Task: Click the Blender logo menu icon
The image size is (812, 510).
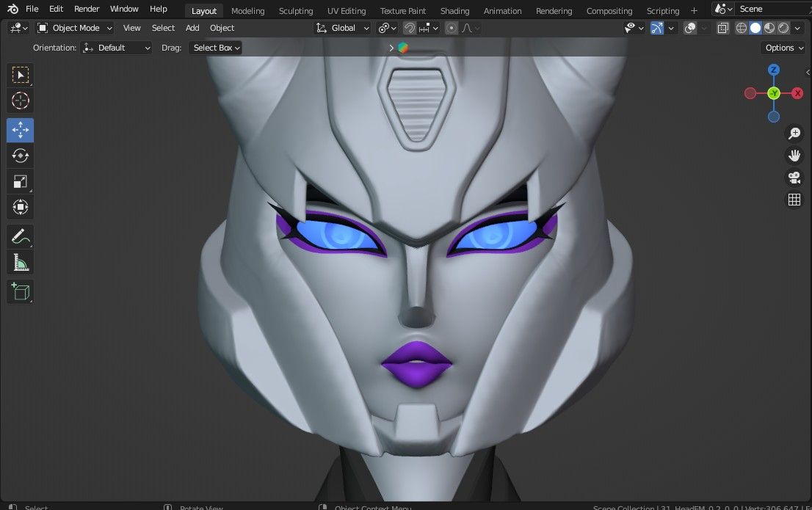Action: tap(12, 9)
